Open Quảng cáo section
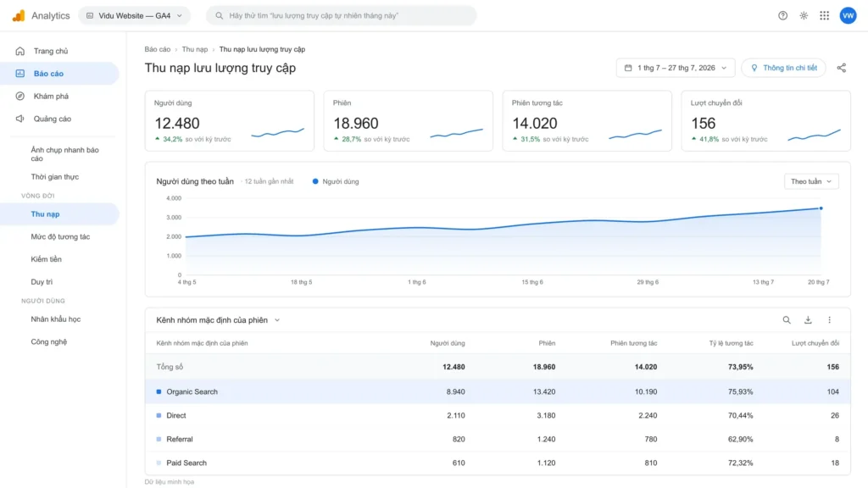This screenshot has width=868, height=488. click(x=60, y=119)
